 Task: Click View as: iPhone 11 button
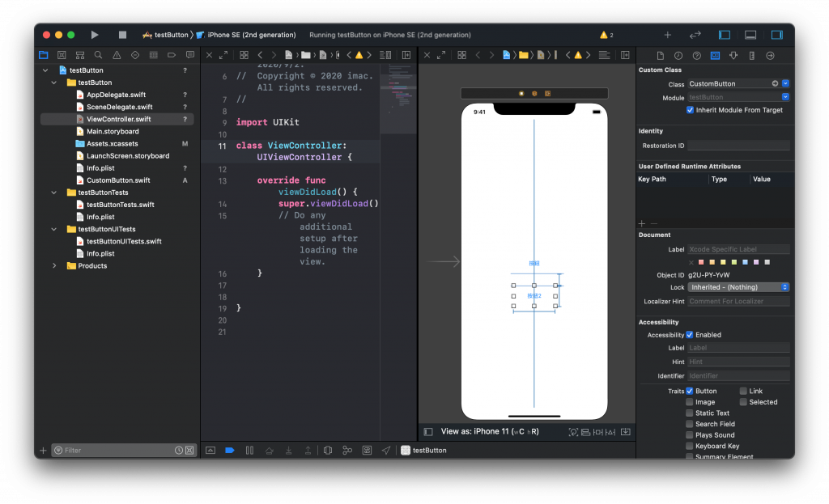[490, 432]
